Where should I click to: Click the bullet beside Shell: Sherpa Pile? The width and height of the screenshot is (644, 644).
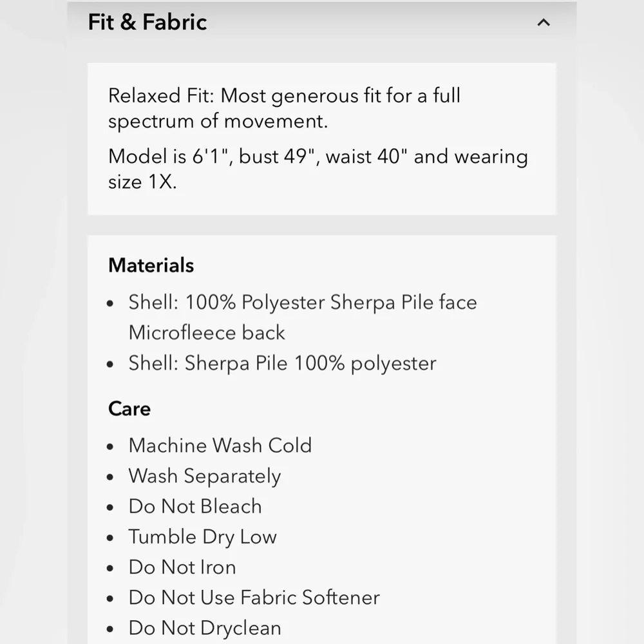pyautogui.click(x=109, y=365)
